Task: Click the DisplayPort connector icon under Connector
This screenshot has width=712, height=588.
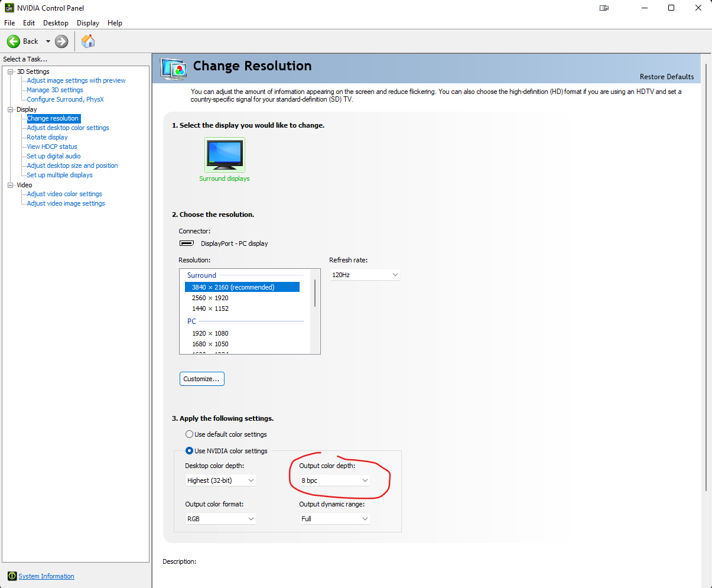Action: coord(186,243)
